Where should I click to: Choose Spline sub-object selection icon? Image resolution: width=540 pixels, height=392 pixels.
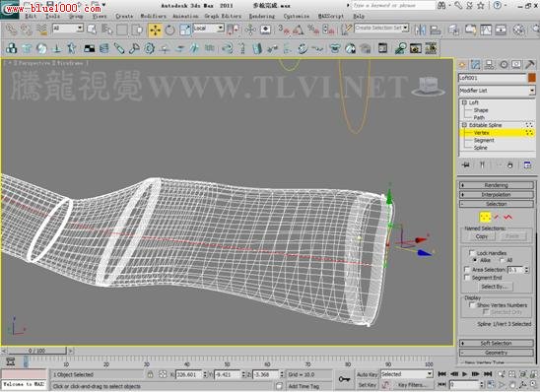click(x=507, y=217)
